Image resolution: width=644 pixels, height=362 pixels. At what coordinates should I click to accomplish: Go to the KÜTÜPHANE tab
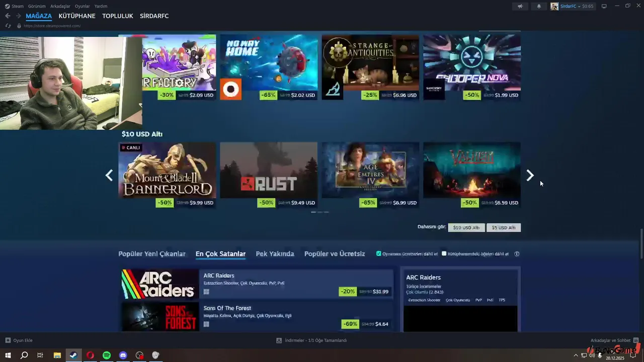(77, 16)
